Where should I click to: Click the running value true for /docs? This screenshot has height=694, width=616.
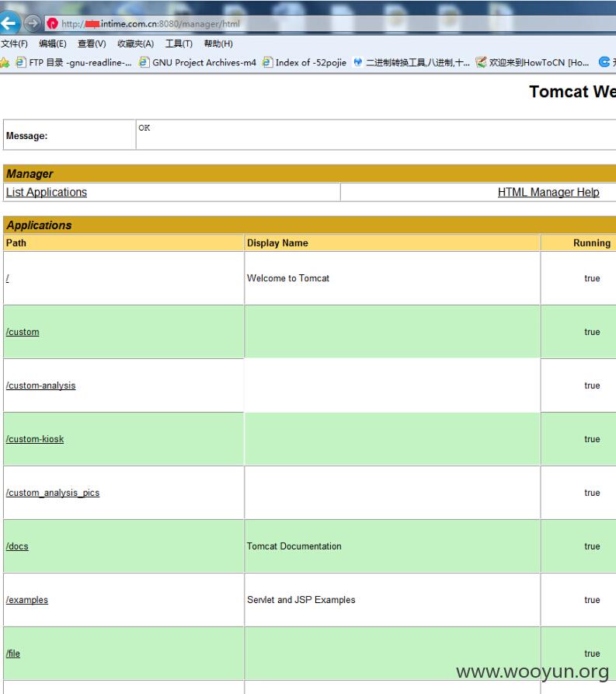(592, 546)
